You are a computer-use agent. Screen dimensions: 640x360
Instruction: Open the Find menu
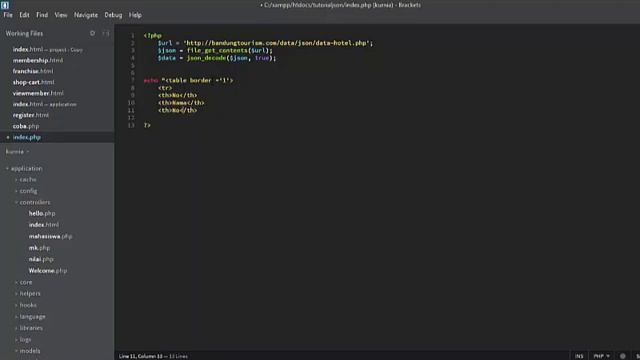coord(42,15)
